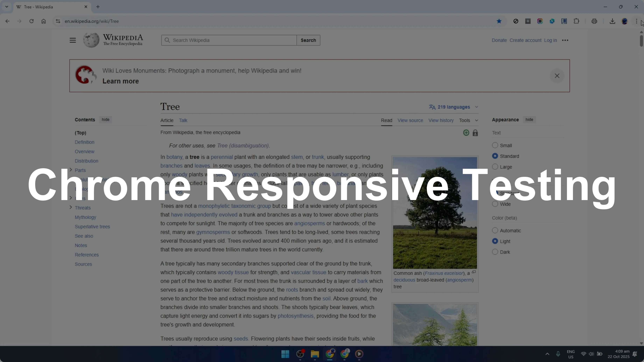The height and width of the screenshot is (362, 644).
Task: Click the Create account link
Action: (x=525, y=40)
